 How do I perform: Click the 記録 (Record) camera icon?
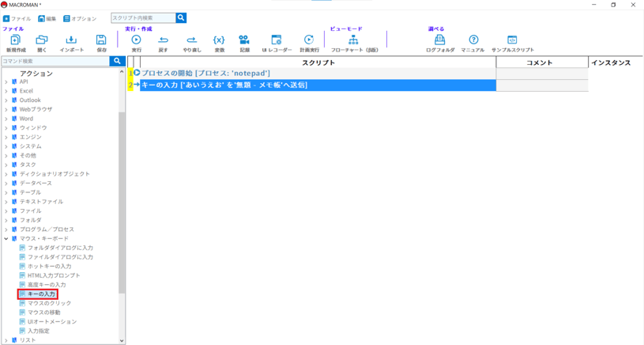click(x=244, y=40)
